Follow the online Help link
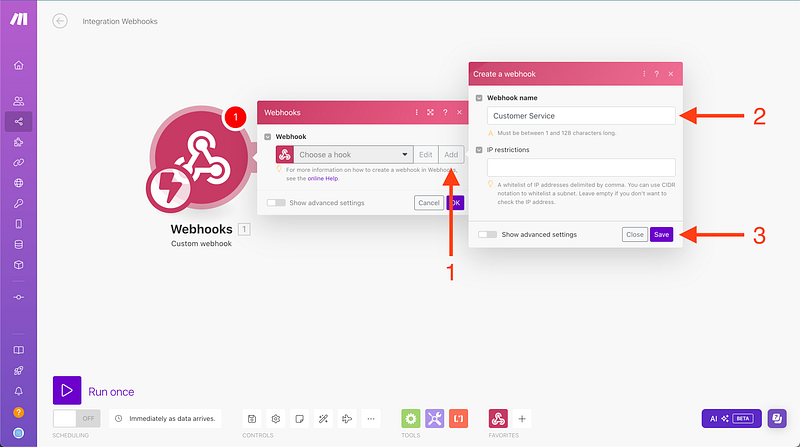800x447 pixels. point(325,178)
